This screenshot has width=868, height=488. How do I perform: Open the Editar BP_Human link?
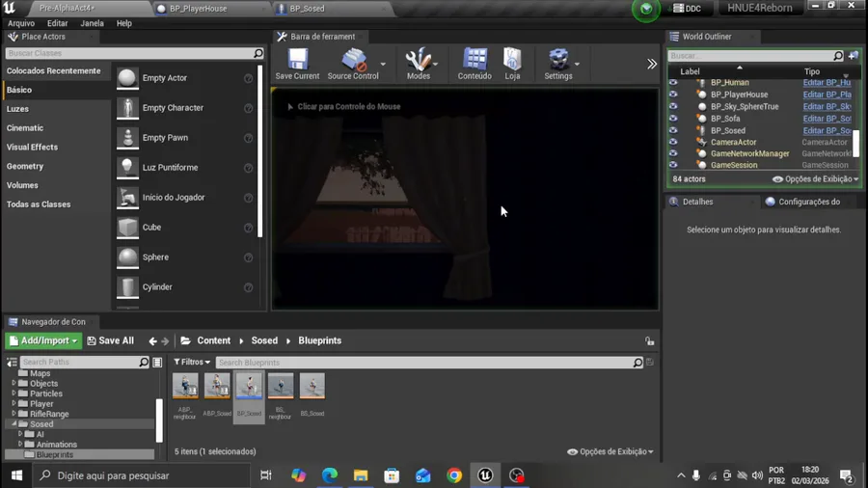pyautogui.click(x=827, y=82)
